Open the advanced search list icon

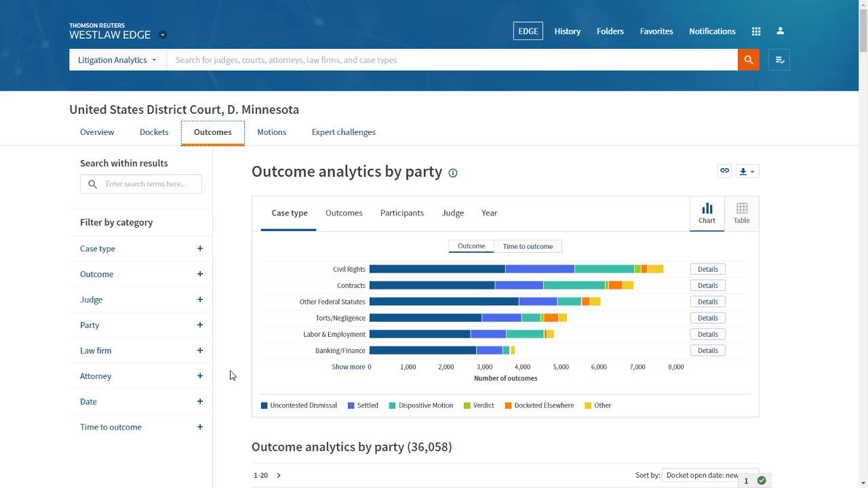pyautogui.click(x=779, y=60)
